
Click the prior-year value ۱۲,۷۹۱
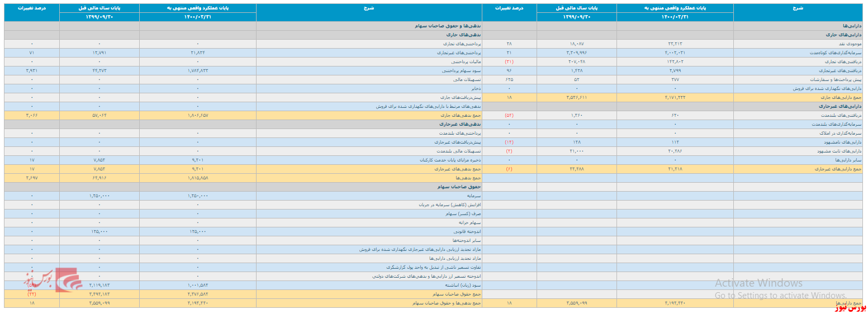pyautogui.click(x=99, y=52)
